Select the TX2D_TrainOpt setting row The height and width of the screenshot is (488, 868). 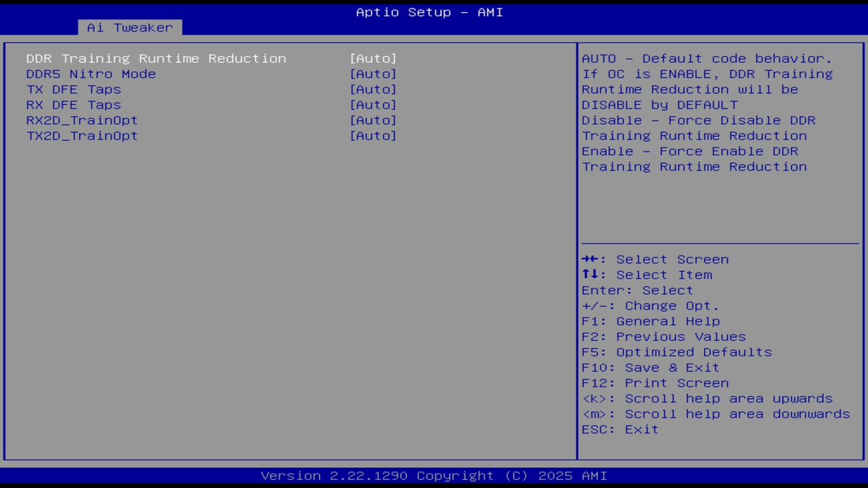pyautogui.click(x=81, y=136)
